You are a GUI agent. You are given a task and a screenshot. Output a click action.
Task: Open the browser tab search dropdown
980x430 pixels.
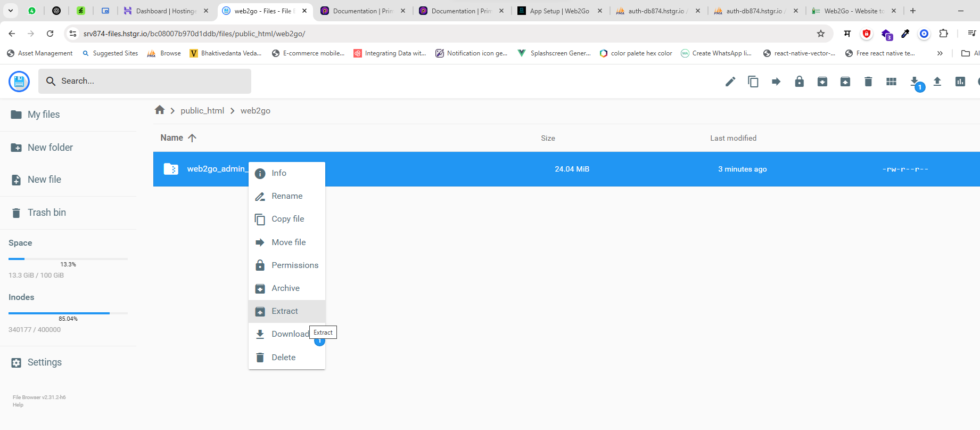pyautogui.click(x=11, y=11)
